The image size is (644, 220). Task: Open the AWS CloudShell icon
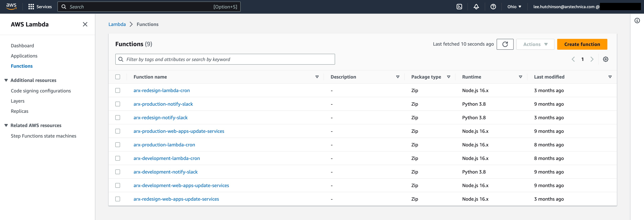pos(459,7)
